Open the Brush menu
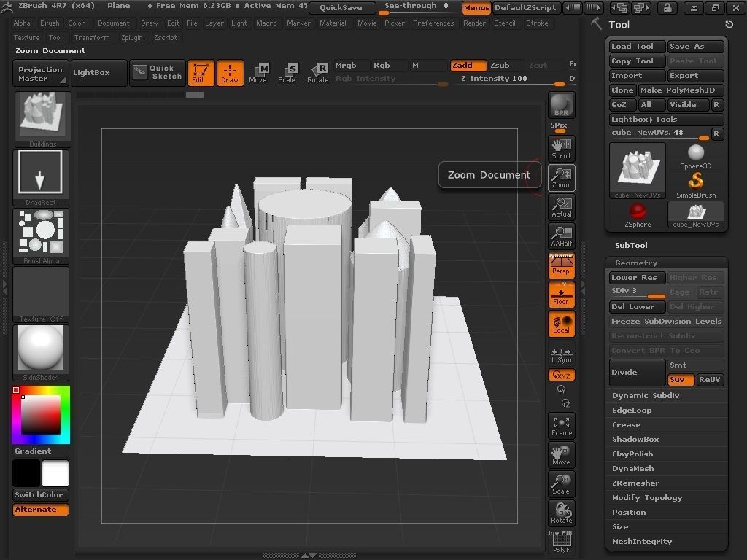The width and height of the screenshot is (747, 560). pos(50,23)
